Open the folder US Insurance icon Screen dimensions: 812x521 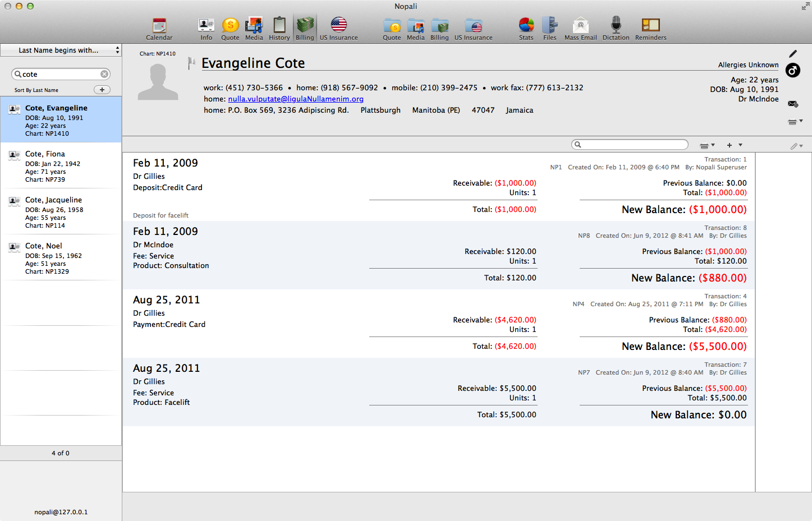coord(474,29)
